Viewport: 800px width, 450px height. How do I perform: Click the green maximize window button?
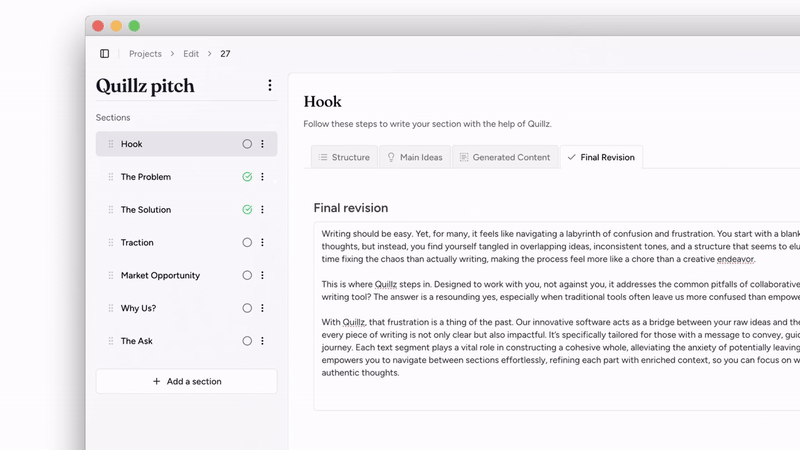[x=134, y=26]
